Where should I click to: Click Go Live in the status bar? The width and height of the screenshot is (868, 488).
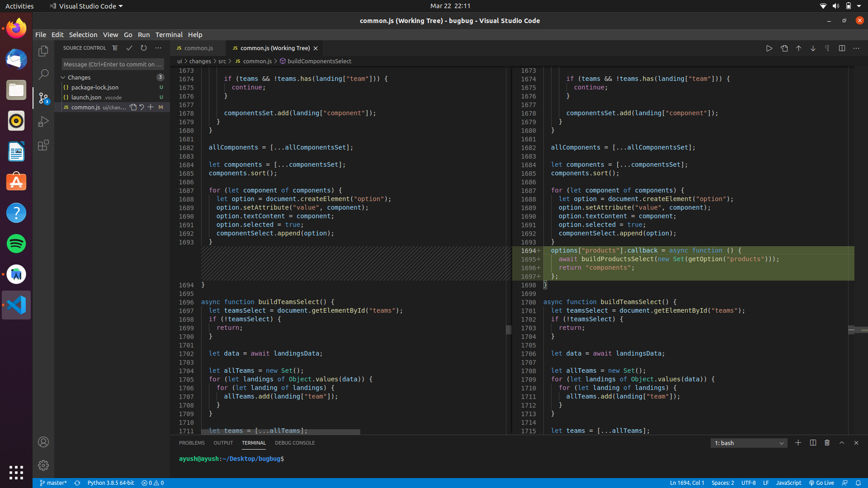(821, 483)
